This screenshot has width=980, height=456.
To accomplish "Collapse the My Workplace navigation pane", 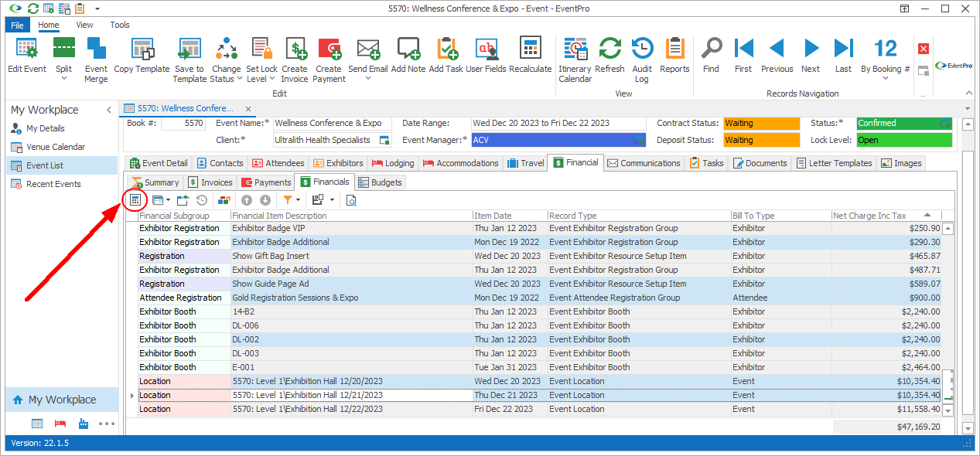I will coord(109,111).
